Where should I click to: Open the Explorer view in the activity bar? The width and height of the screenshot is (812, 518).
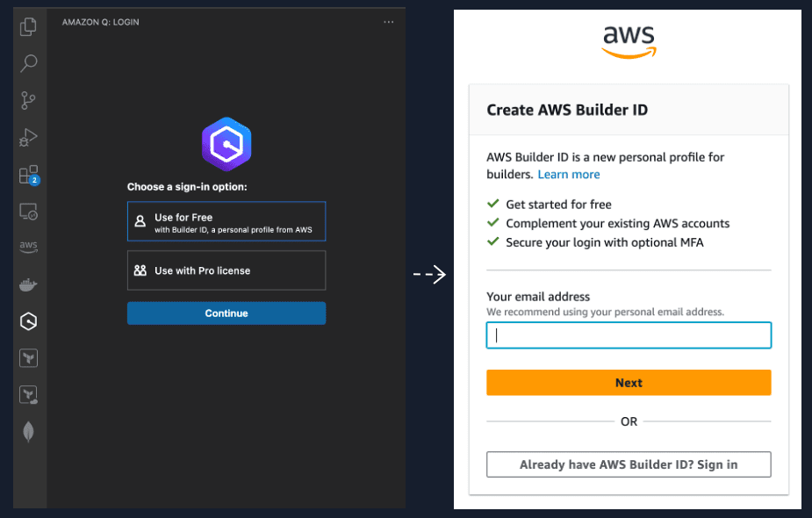tap(29, 26)
